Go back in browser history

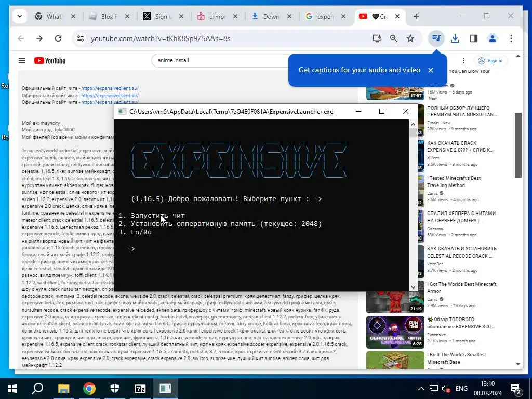coord(21,38)
